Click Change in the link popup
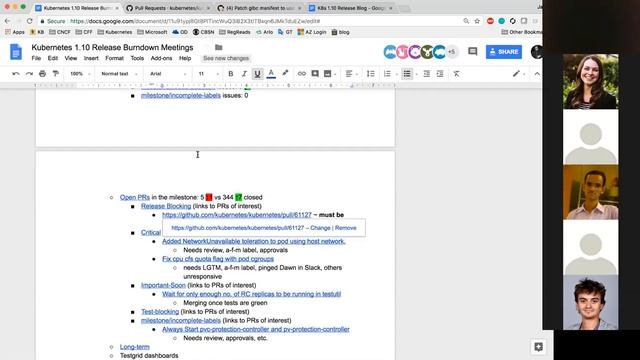The height and width of the screenshot is (360, 640). pos(320,228)
